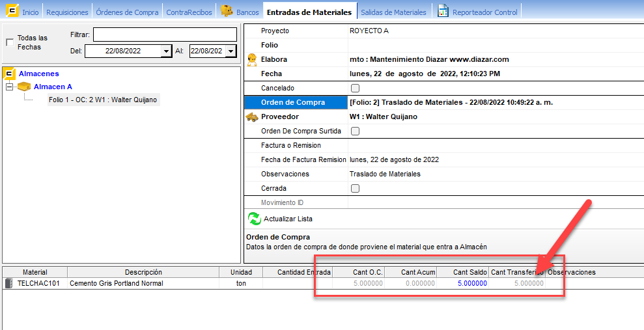
Task: Open the ContraRecibos tab
Action: 189,12
